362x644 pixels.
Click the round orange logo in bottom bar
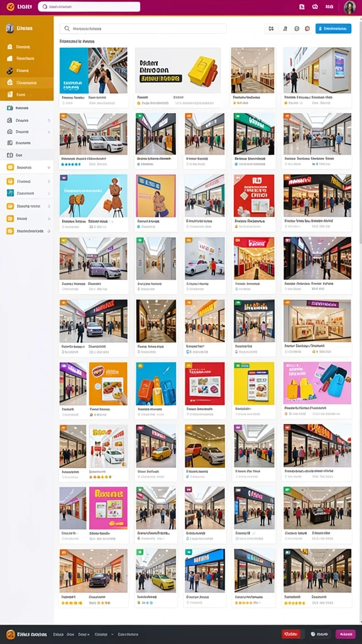(11, 634)
